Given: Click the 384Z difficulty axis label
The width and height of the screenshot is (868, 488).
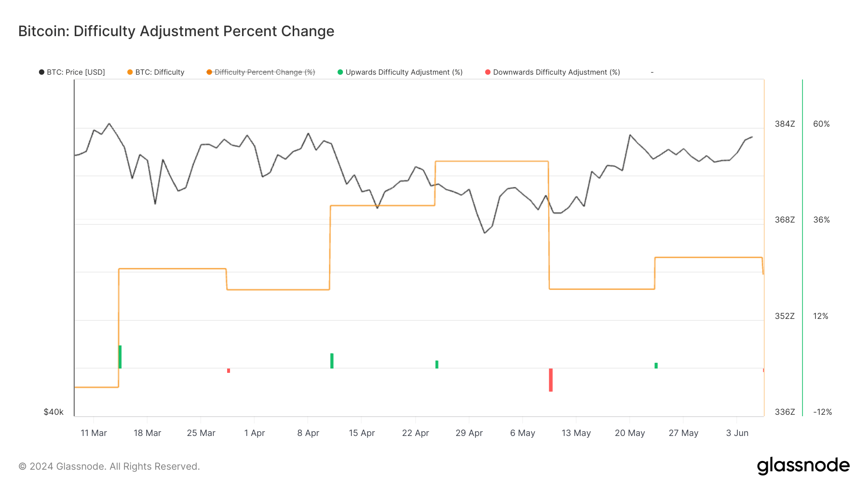Looking at the screenshot, I should click(785, 124).
